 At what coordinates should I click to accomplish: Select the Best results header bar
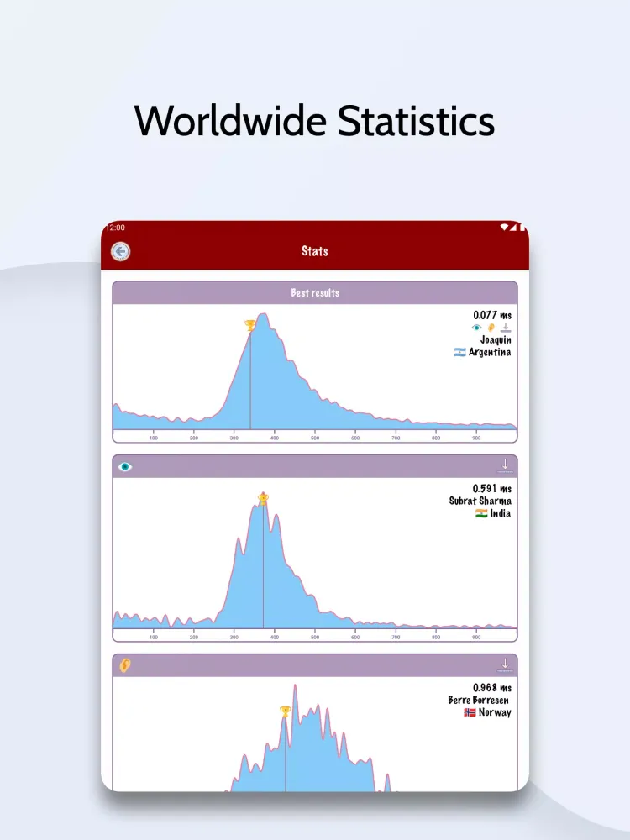click(315, 293)
